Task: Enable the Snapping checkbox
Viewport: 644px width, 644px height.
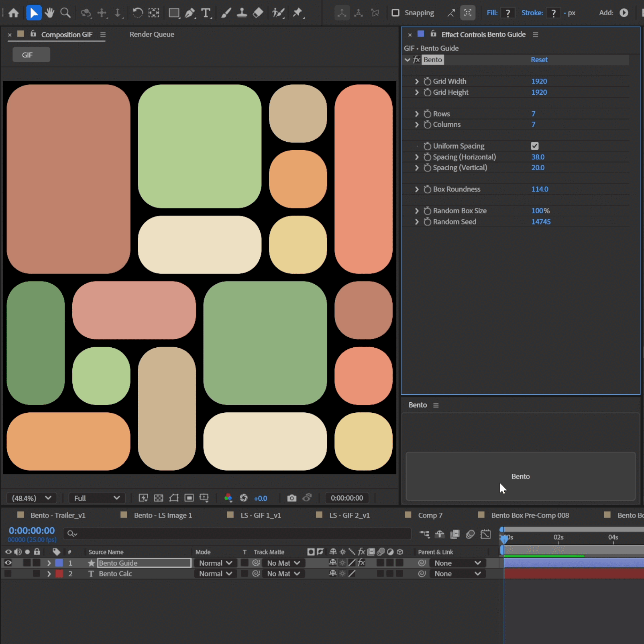Action: [395, 13]
